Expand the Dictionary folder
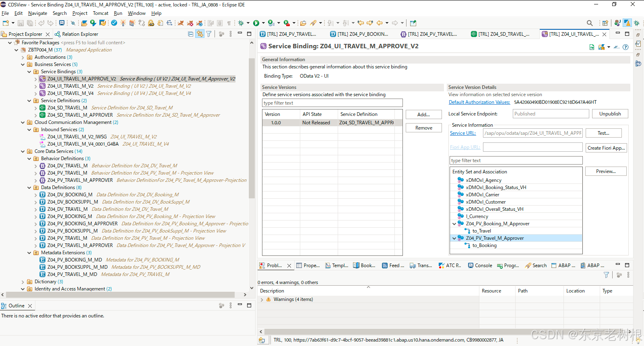 pos(23,282)
